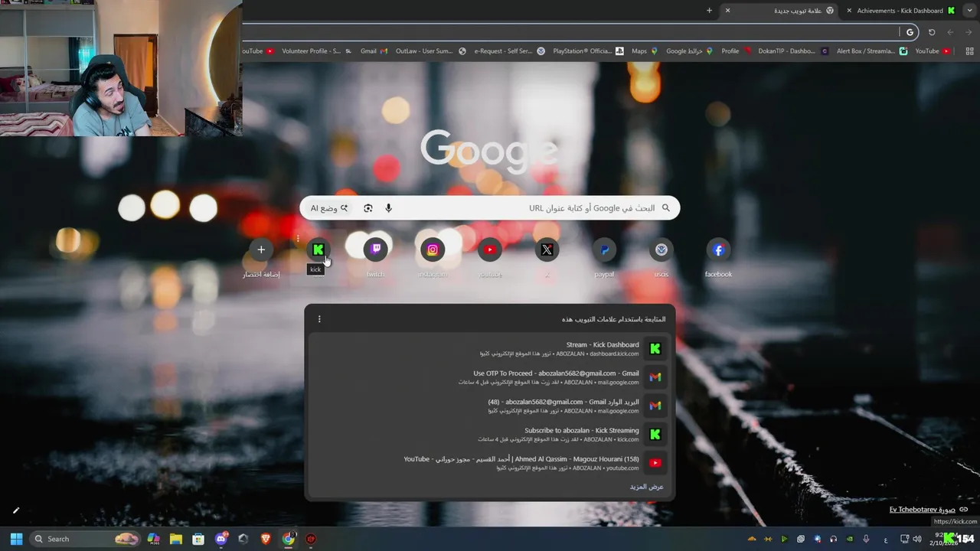Image resolution: width=980 pixels, height=551 pixels.
Task: Open AI mode in the search box
Action: coord(329,208)
